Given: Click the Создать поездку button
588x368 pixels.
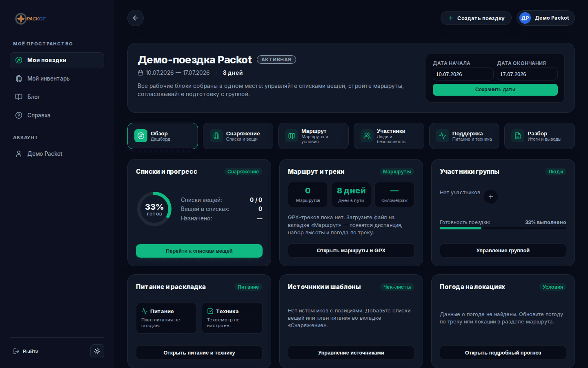Looking at the screenshot, I should pos(476,18).
